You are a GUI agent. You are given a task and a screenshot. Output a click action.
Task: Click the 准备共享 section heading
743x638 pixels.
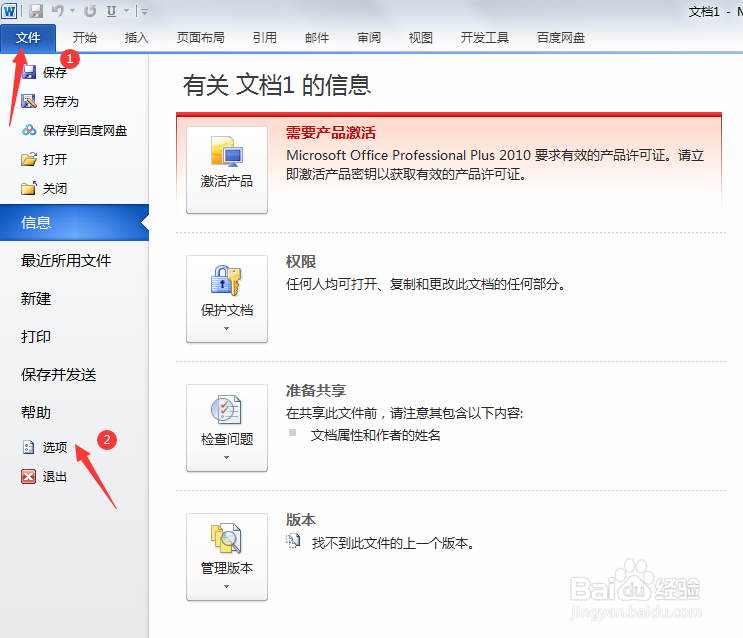click(316, 391)
